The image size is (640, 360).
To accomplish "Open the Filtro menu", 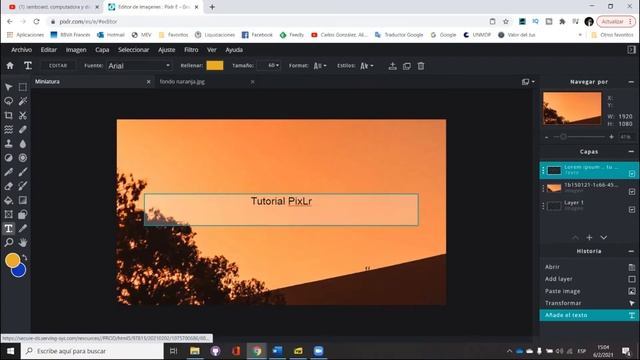I will pos(191,50).
